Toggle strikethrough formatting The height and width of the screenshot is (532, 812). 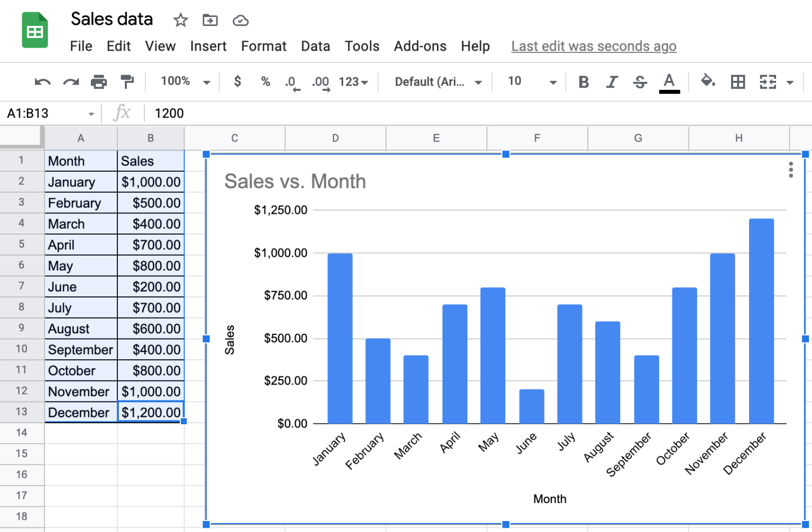(x=640, y=82)
